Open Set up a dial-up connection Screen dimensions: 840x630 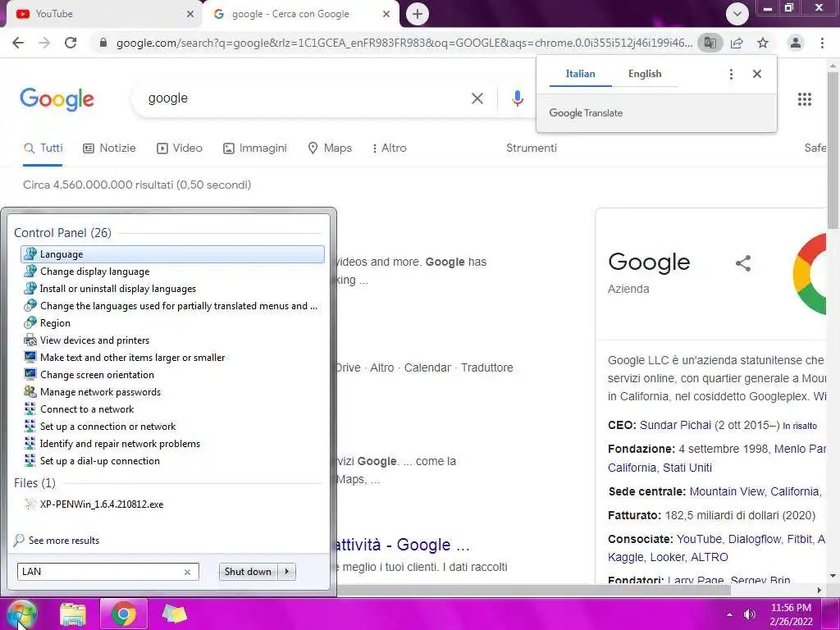(x=172, y=461)
